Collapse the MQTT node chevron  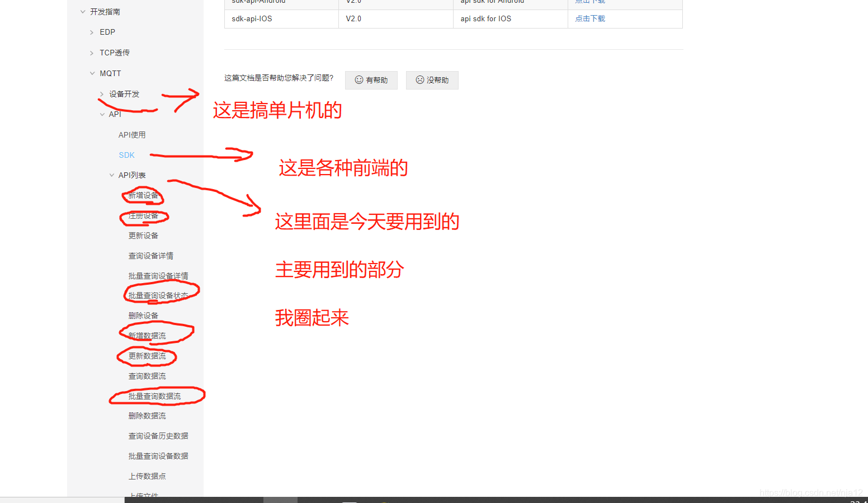pos(92,73)
